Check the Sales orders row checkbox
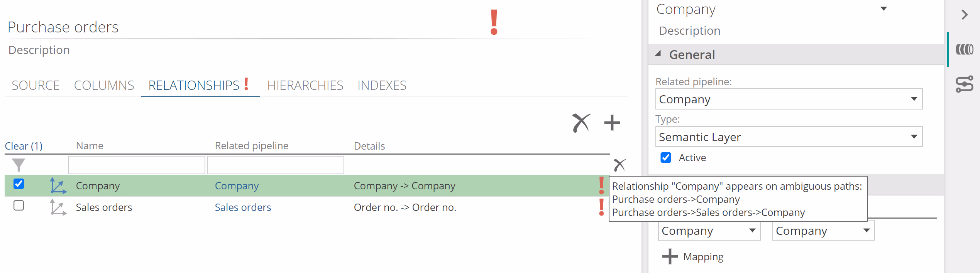 tap(19, 206)
